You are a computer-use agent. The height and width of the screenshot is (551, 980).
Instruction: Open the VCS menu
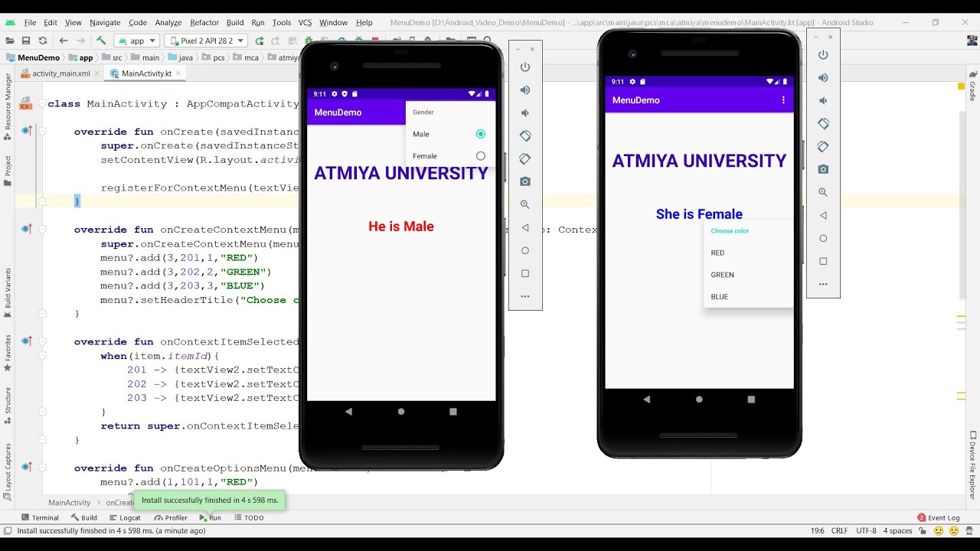tap(305, 22)
